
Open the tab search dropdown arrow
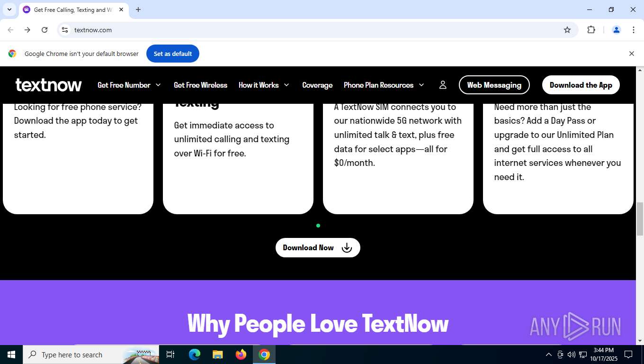9,9
